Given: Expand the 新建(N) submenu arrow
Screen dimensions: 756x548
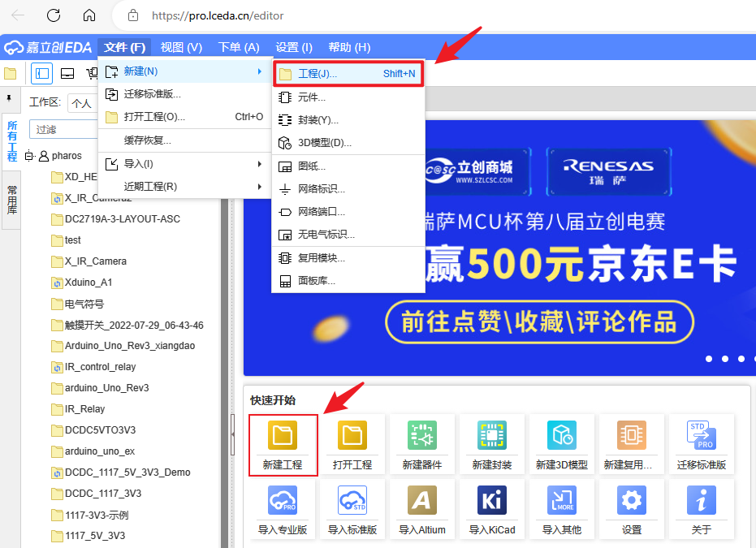Looking at the screenshot, I should [260, 71].
